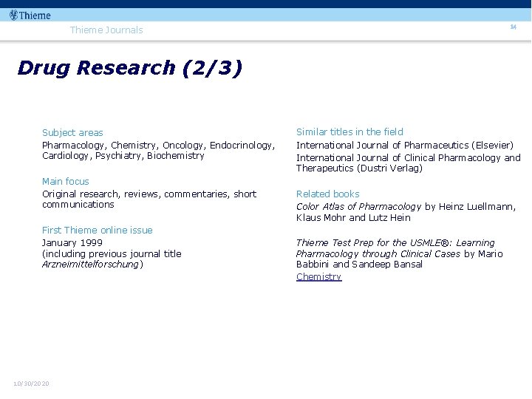The width and height of the screenshot is (532, 399).
Task: Click the 'Pharmacology, Chemistry, Oncology' subject line
Action: 158,146
